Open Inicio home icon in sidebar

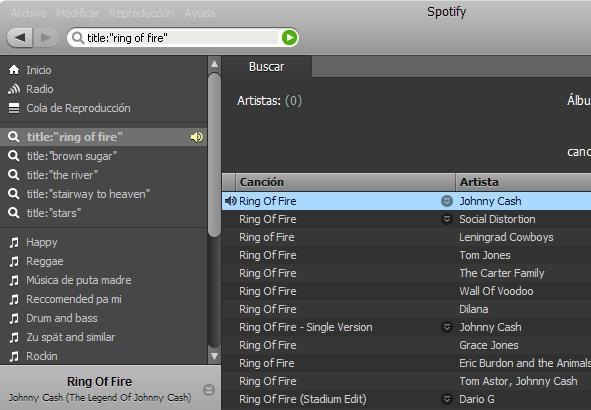14,70
